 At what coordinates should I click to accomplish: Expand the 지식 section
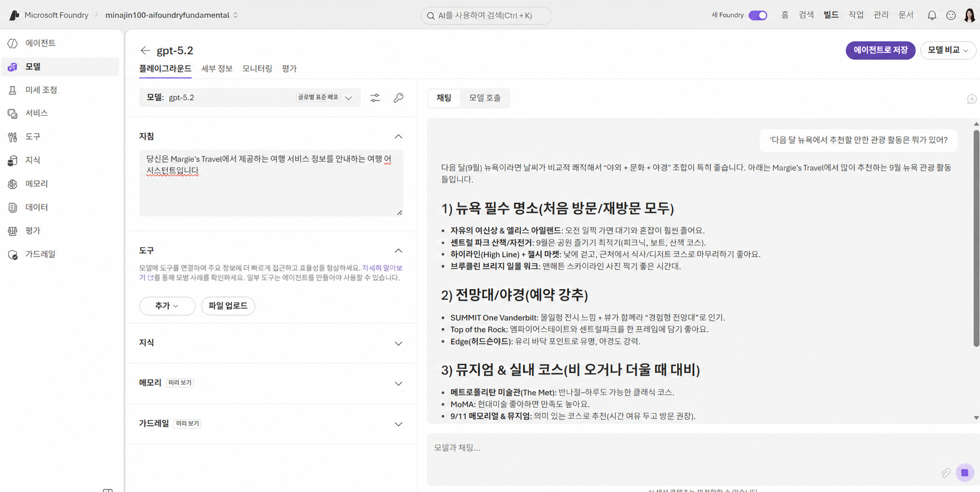click(398, 344)
